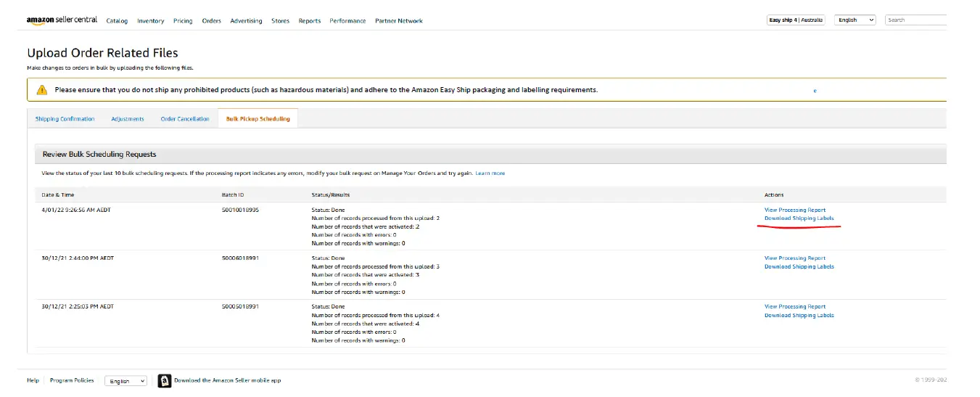This screenshot has height=397, width=980.
Task: Click the Actions column header
Action: (x=774, y=195)
